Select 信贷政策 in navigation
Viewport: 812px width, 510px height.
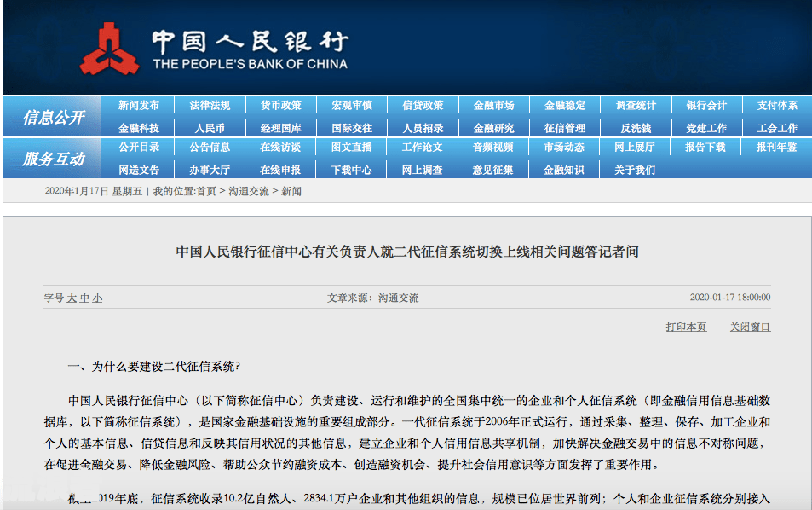point(423,105)
